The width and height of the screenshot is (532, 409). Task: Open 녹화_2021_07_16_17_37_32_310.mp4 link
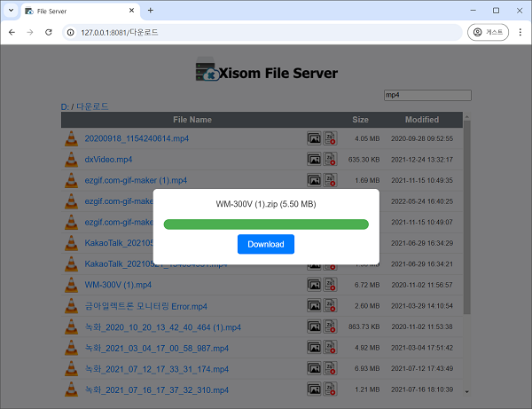pos(157,390)
